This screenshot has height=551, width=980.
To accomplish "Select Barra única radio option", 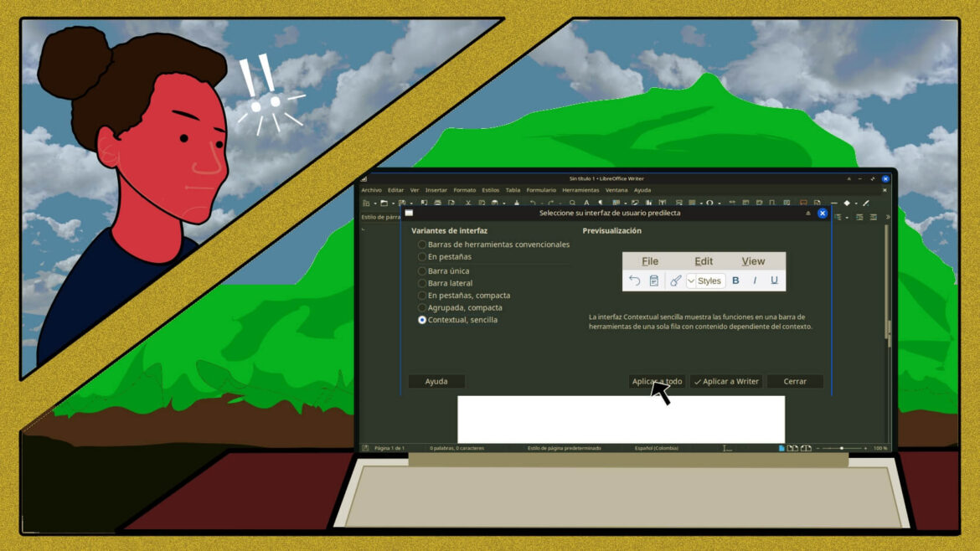I will [x=443, y=271].
